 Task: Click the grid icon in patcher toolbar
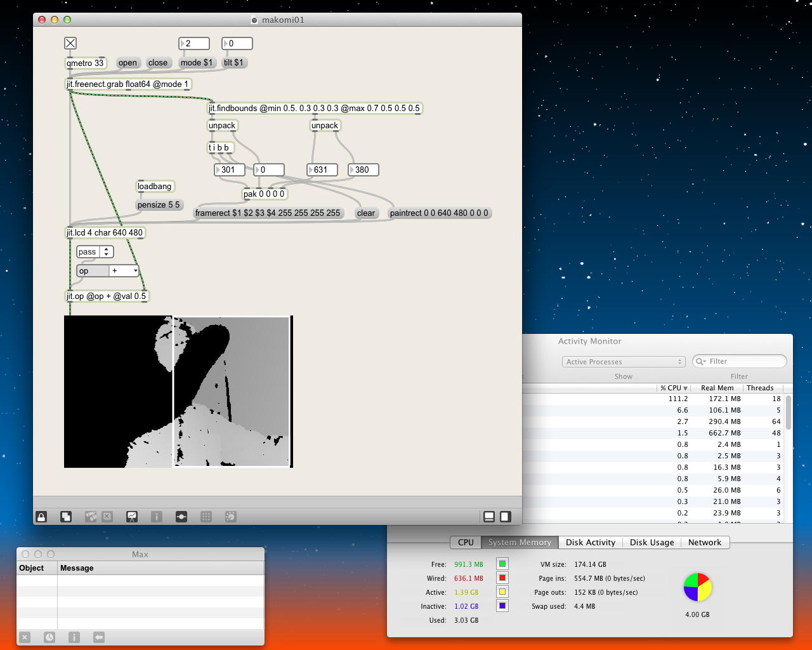[206, 517]
